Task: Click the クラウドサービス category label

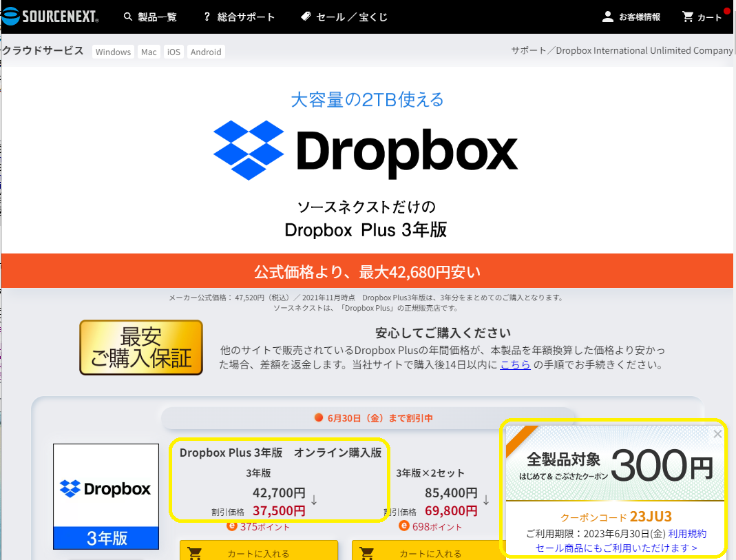Action: pos(43,51)
